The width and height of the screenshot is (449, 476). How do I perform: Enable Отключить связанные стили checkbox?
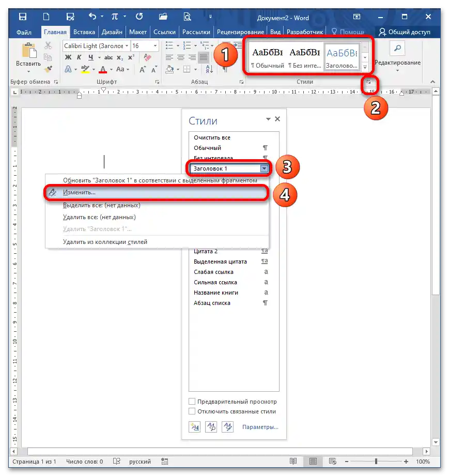coord(192,411)
